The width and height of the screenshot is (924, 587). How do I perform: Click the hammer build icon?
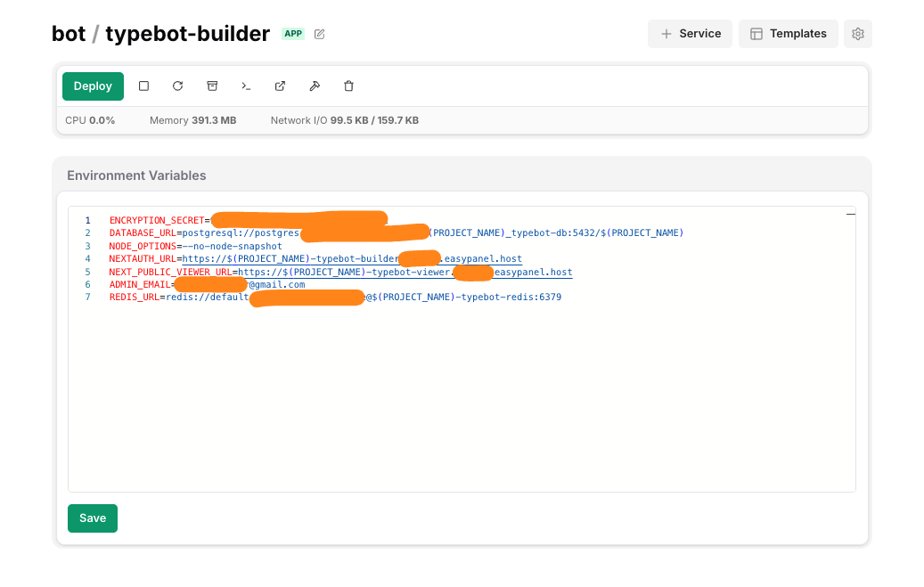point(315,86)
